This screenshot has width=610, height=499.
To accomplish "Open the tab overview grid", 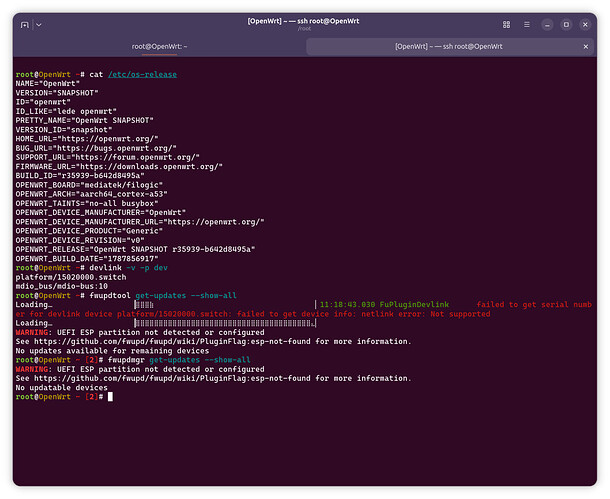I will (506, 25).
